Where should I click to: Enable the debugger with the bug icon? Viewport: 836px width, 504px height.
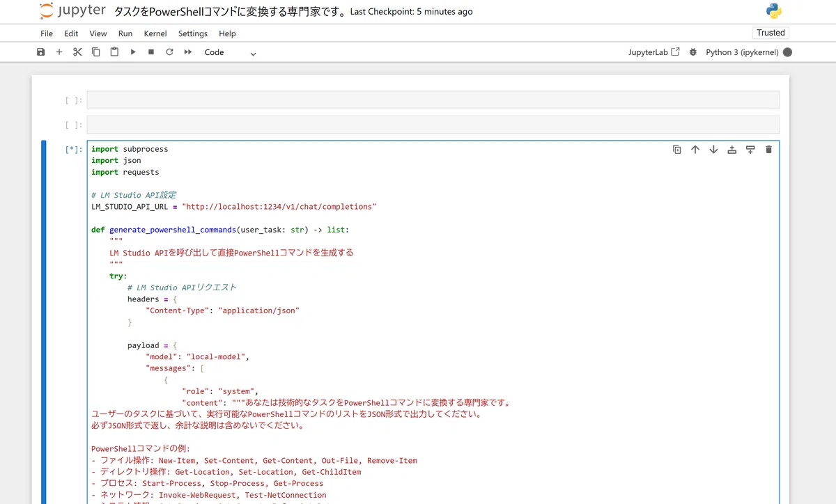(692, 52)
